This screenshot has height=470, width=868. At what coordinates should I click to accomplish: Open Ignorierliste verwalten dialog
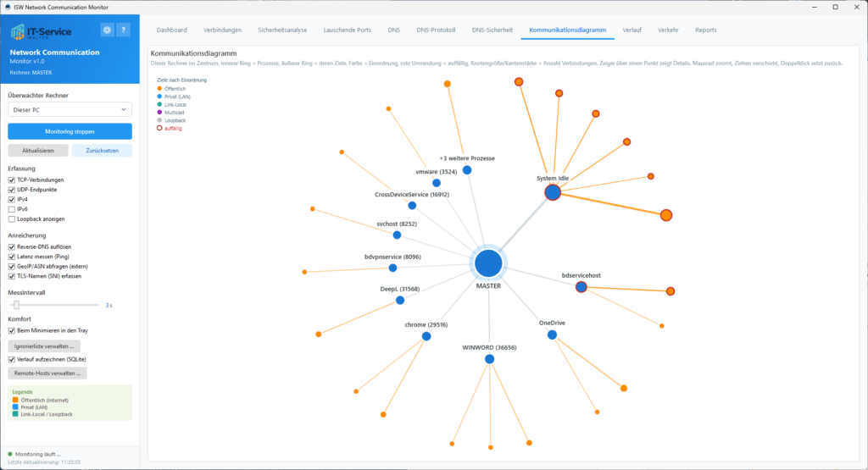coord(44,346)
